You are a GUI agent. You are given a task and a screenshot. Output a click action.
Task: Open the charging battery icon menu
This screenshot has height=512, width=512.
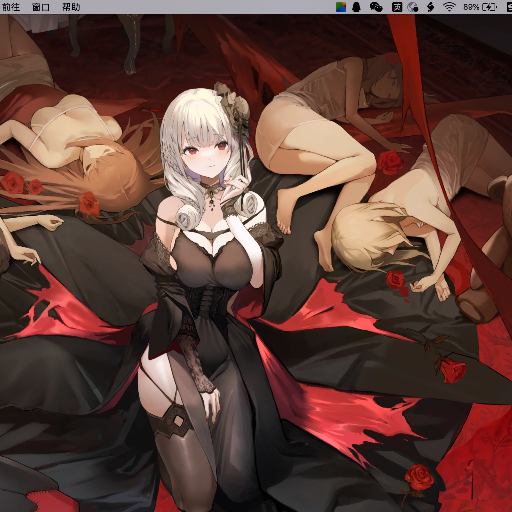[490, 7]
